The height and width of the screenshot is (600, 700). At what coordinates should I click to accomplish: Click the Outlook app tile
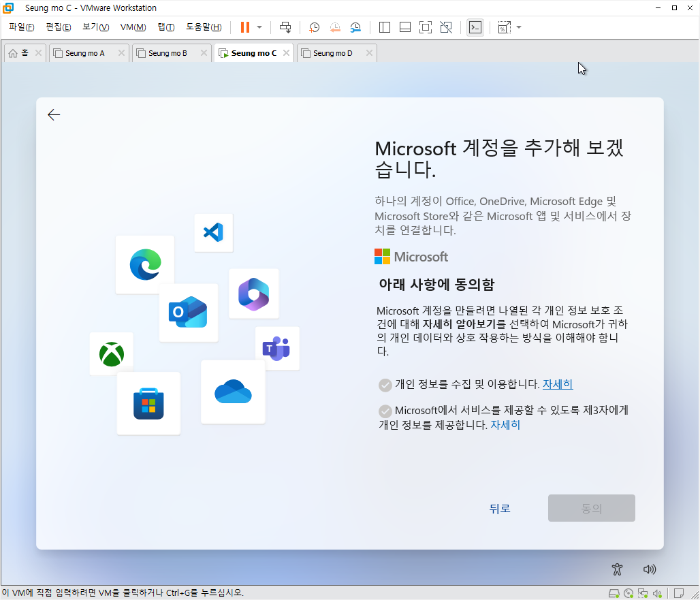coord(189,313)
